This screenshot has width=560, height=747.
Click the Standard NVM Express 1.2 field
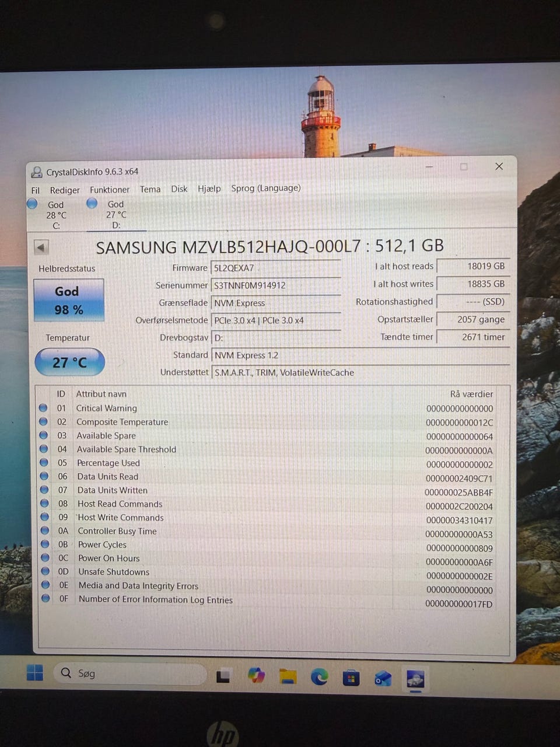click(x=360, y=355)
